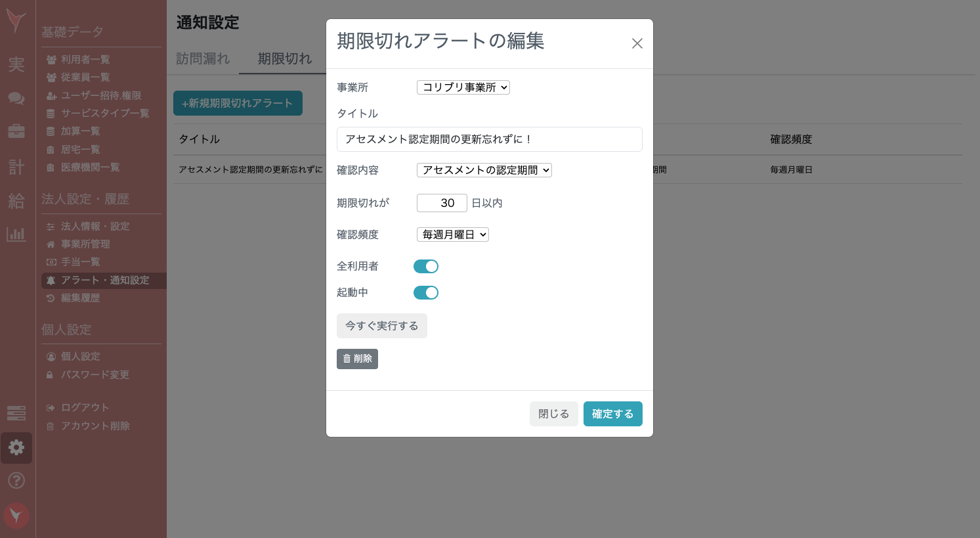Click the 実 icon in the sidebar rail
This screenshot has width=980, height=538.
point(16,65)
